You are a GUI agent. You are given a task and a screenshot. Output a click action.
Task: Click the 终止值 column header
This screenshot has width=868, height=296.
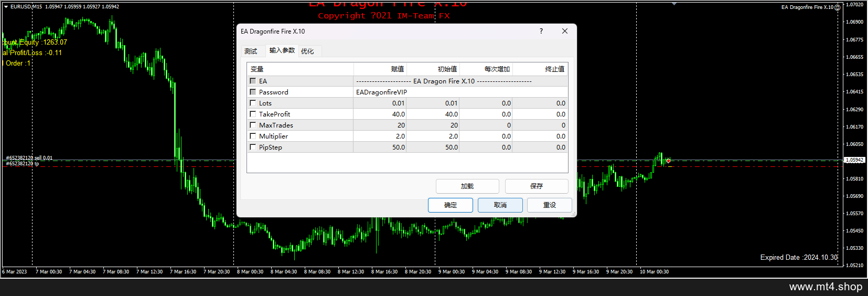coord(540,69)
